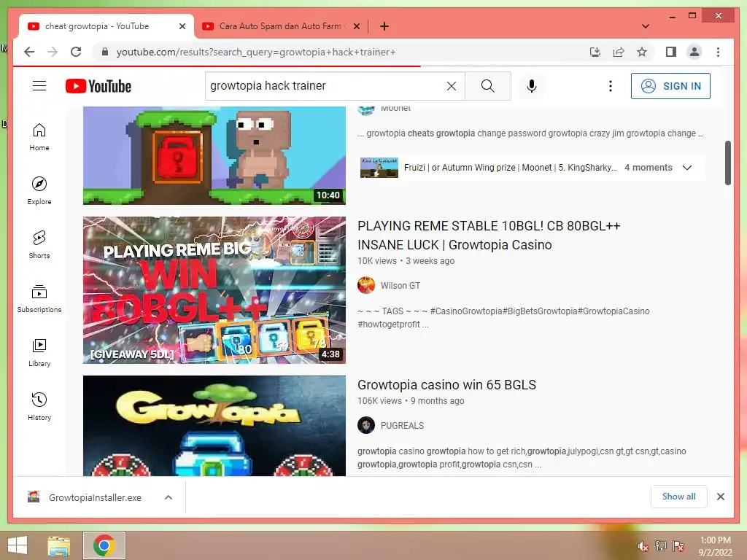
Task: Click the page vertical scrollbar thumb
Action: click(x=727, y=163)
